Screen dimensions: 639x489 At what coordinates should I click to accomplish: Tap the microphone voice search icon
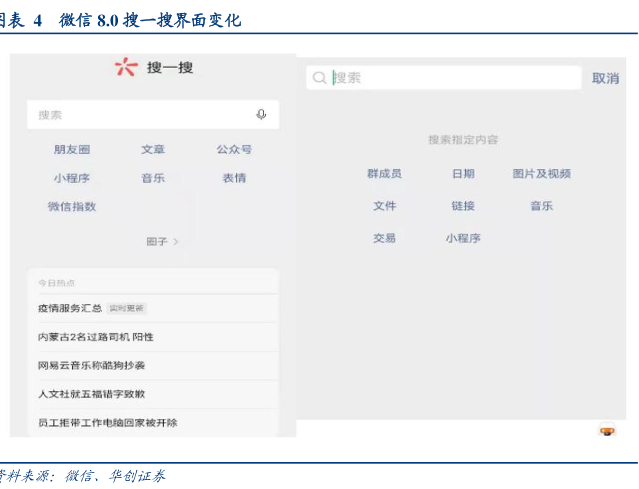click(x=261, y=115)
